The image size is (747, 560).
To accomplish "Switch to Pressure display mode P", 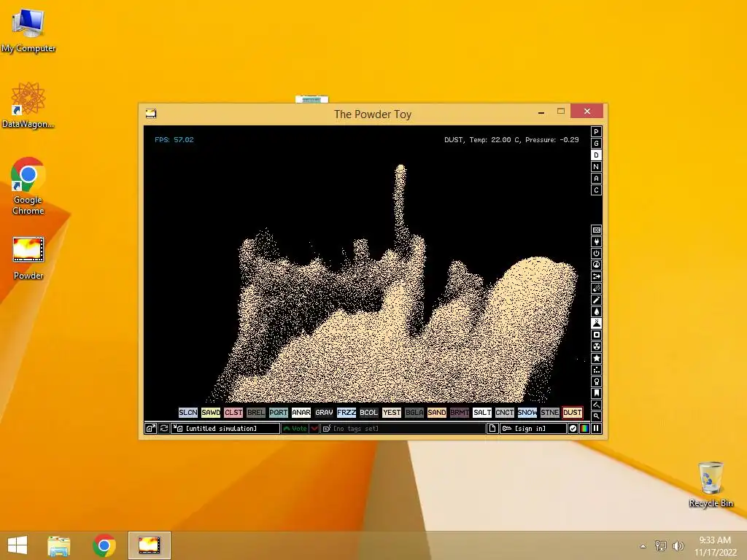I will 596,132.
